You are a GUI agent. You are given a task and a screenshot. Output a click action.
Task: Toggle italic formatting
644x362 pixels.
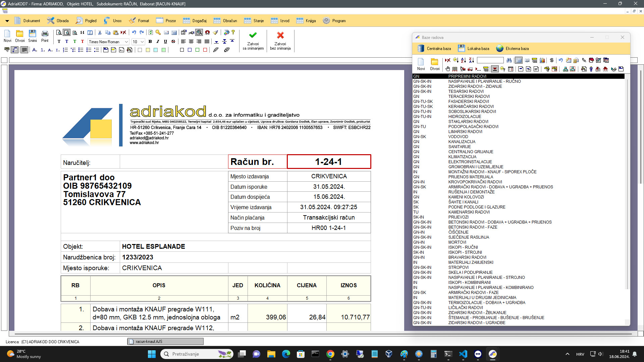[x=158, y=42]
